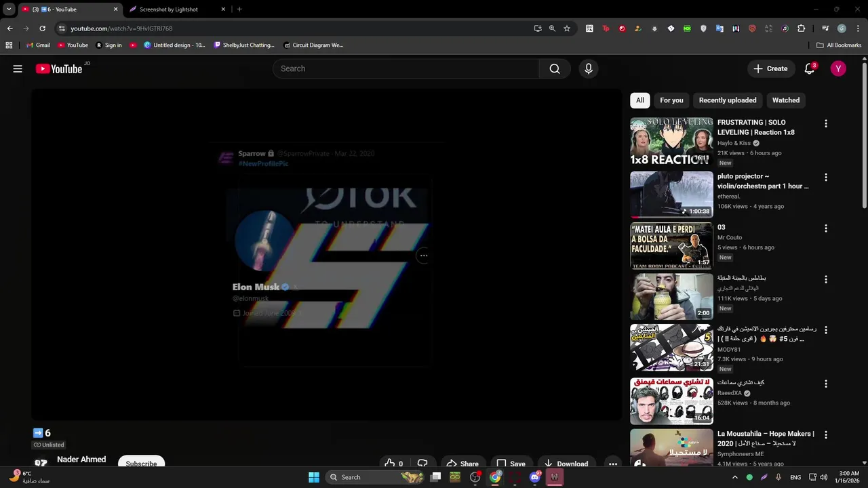
Task: Open Discord from the taskbar
Action: (535, 477)
